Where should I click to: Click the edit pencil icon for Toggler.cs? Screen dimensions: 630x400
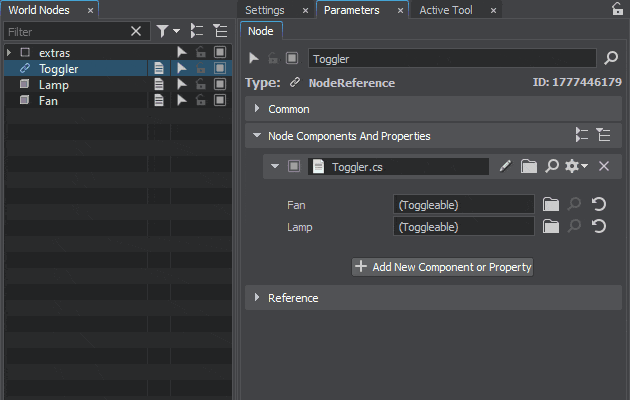[505, 167]
